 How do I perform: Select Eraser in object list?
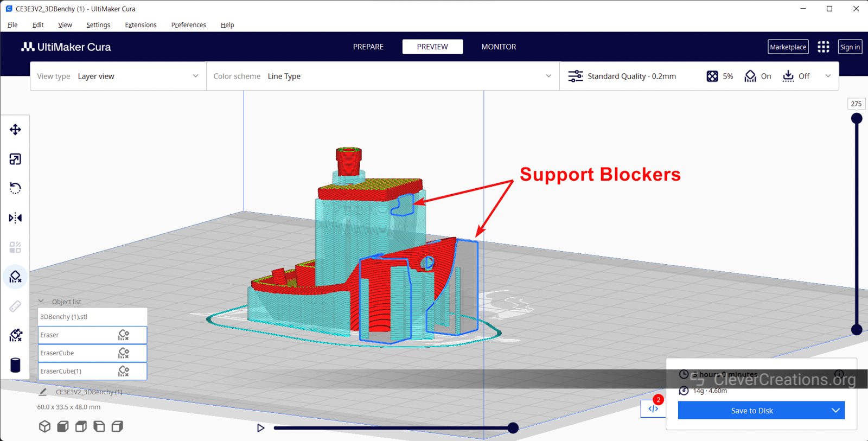(x=92, y=335)
